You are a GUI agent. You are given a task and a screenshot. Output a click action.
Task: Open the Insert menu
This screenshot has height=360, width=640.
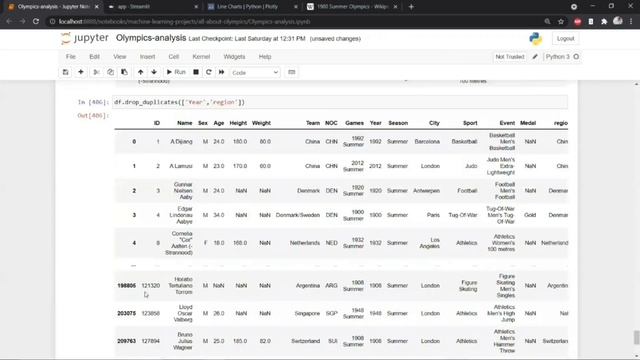(147, 57)
